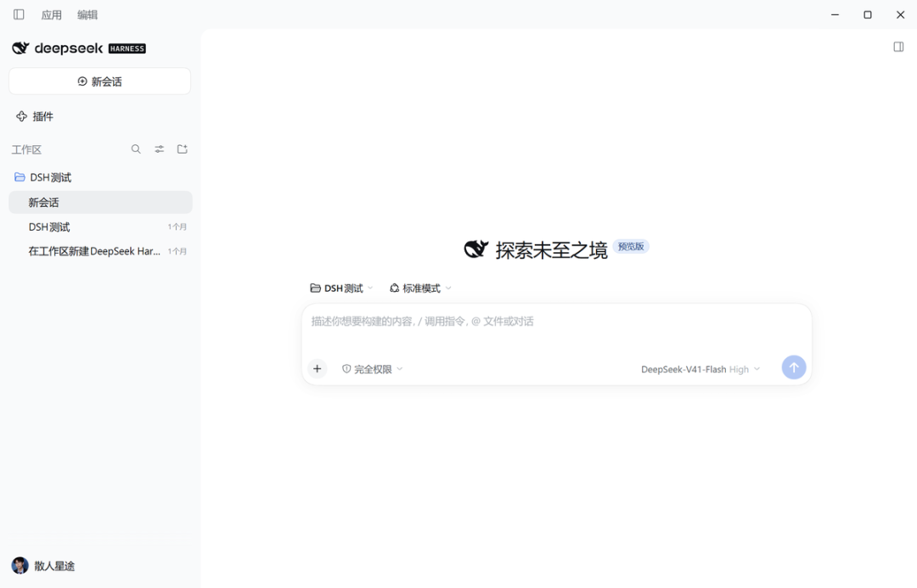Open the 标准模式 mode dropdown

pos(420,288)
